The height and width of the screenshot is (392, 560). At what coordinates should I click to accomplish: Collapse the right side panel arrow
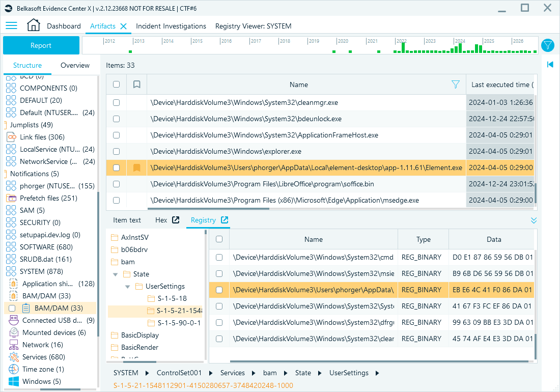pyautogui.click(x=550, y=64)
